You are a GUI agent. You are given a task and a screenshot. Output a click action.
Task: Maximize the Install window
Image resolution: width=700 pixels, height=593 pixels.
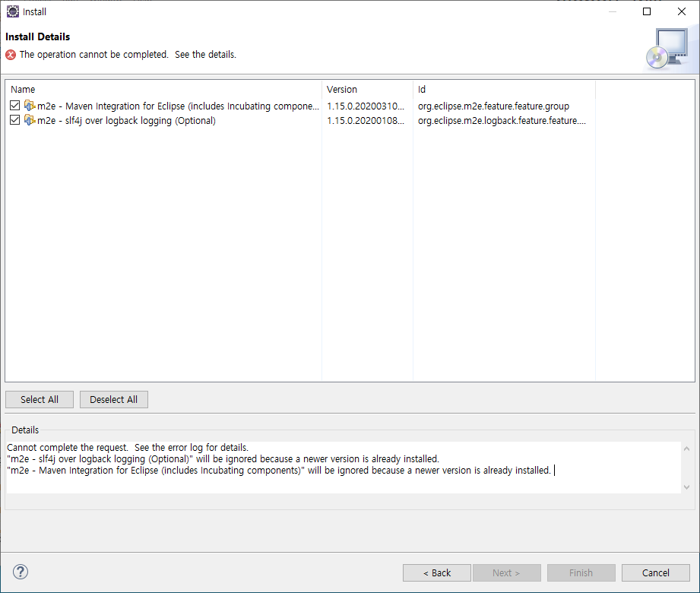[x=647, y=11]
